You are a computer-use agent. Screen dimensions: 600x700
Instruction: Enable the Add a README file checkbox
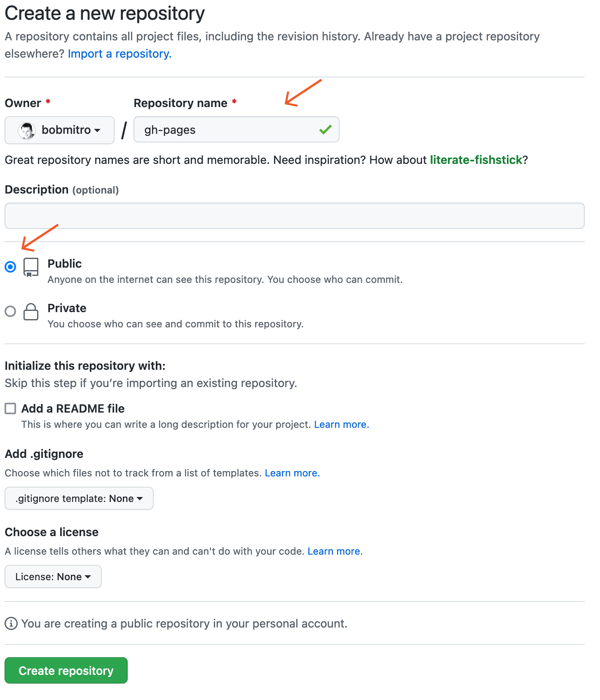point(10,408)
